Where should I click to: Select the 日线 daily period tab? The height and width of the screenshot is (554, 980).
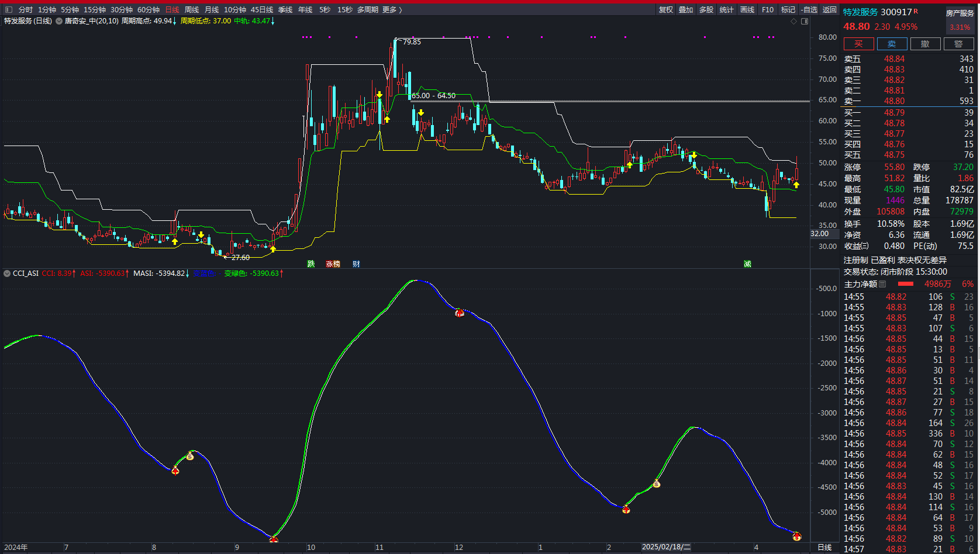(x=172, y=9)
